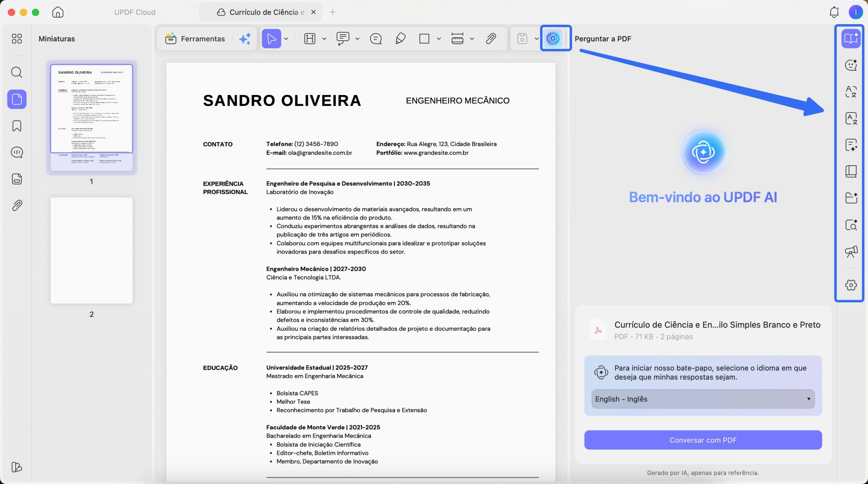
Task: Click the attach file paperclip tool
Action: (x=491, y=39)
